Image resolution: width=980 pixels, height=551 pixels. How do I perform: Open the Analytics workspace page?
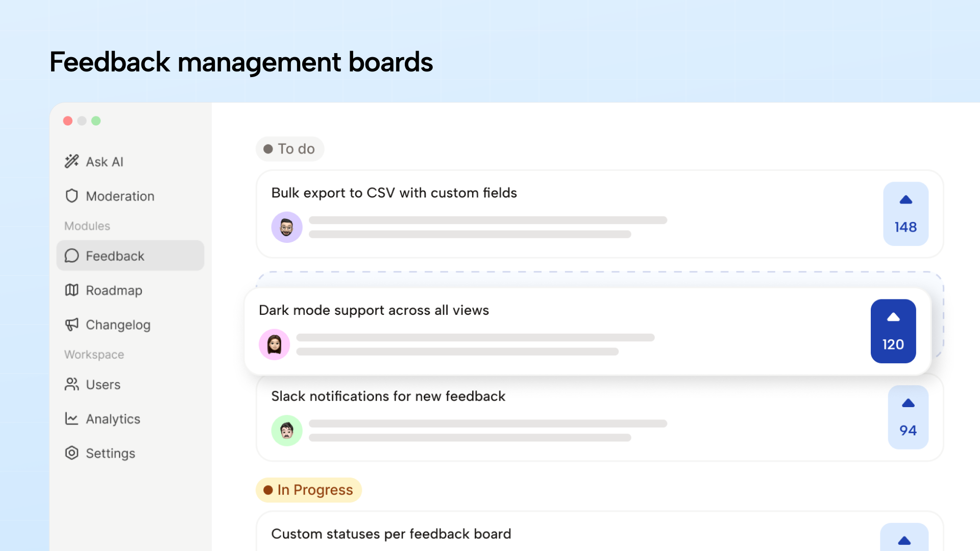coord(113,419)
